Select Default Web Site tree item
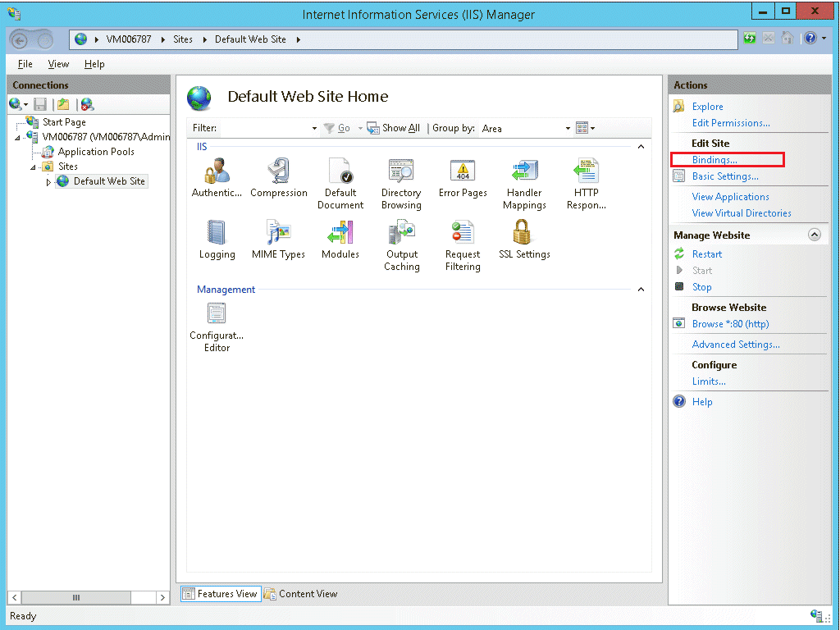The height and width of the screenshot is (630, 840). 109,181
